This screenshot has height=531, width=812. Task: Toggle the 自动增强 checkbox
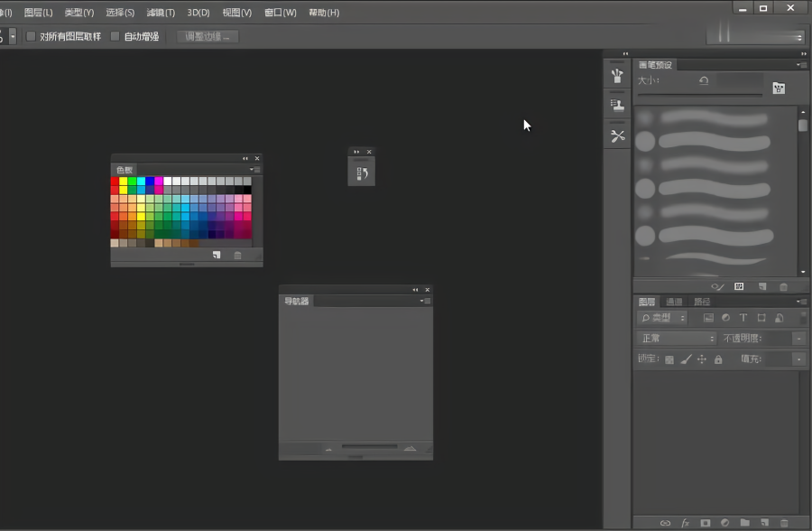pyautogui.click(x=115, y=37)
